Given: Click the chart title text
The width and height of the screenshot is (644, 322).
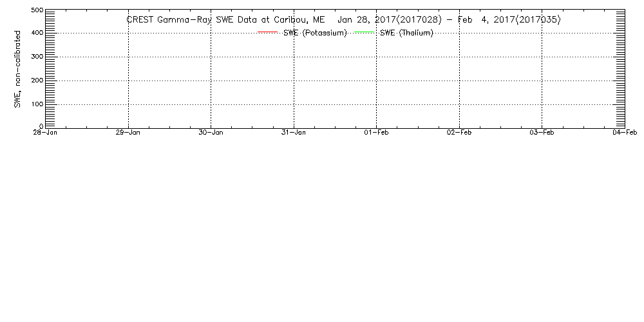Looking at the screenshot, I should [343, 20].
